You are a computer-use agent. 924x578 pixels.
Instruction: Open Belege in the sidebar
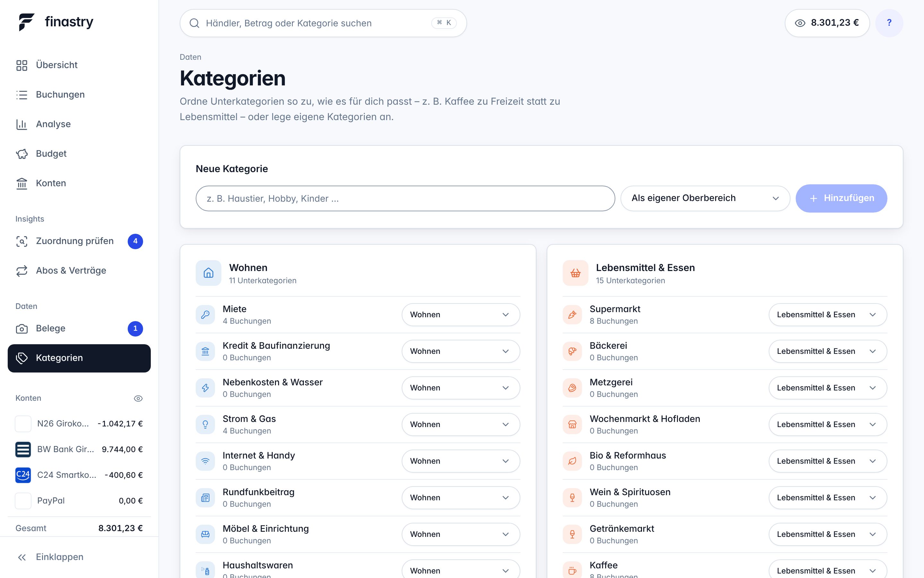[x=79, y=328]
